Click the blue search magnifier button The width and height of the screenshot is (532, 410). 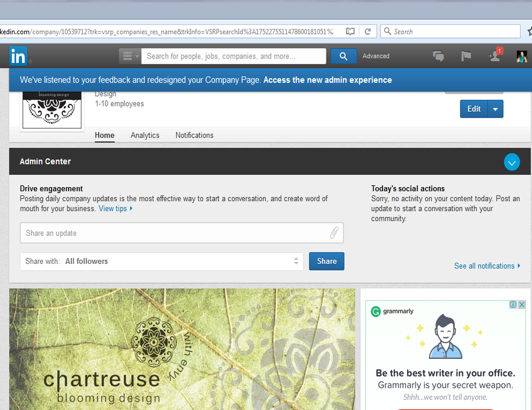pos(343,56)
